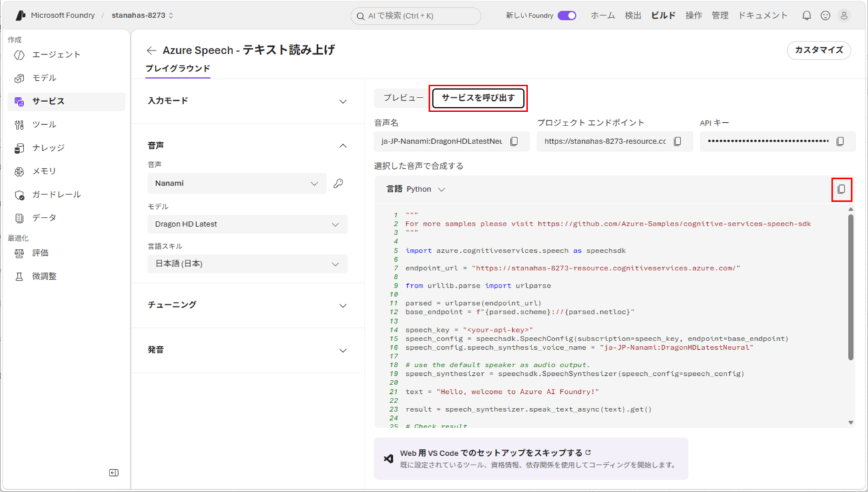868x492 pixels.
Task: Open 操作 in the top navigation
Action: click(x=694, y=15)
